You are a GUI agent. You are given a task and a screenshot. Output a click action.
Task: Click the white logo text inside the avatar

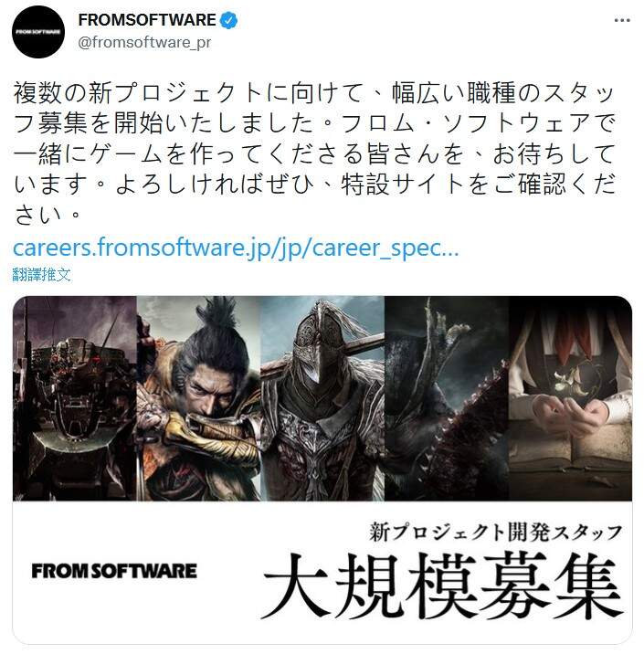(38, 32)
